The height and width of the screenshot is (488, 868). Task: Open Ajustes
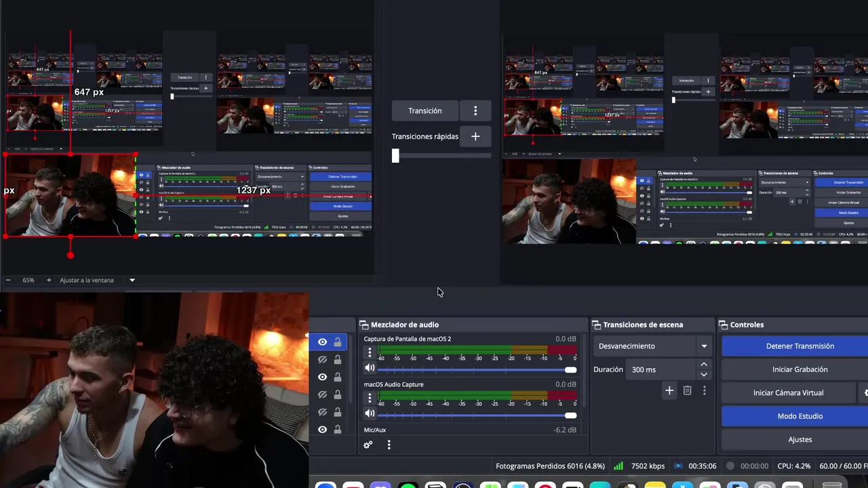(800, 439)
